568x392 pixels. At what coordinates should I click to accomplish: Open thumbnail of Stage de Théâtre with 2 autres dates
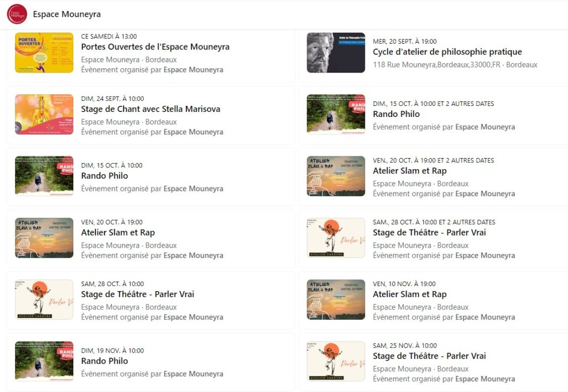tap(336, 238)
